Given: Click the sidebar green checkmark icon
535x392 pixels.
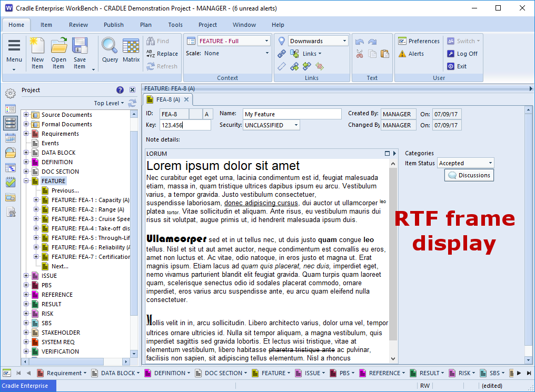Looking at the screenshot, I should tap(10, 182).
